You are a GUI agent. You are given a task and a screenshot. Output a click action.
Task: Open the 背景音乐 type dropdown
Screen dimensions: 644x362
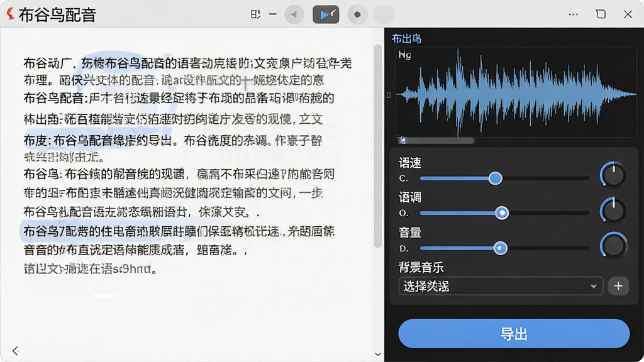click(x=501, y=286)
